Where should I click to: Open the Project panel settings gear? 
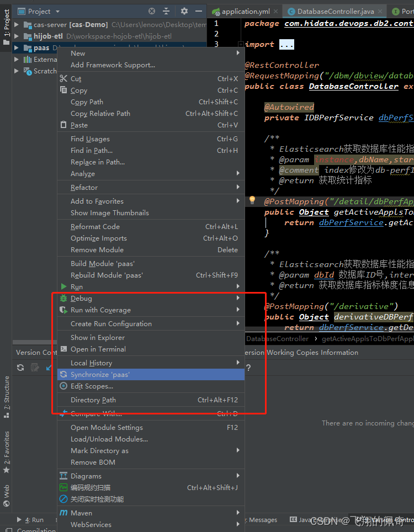(184, 11)
